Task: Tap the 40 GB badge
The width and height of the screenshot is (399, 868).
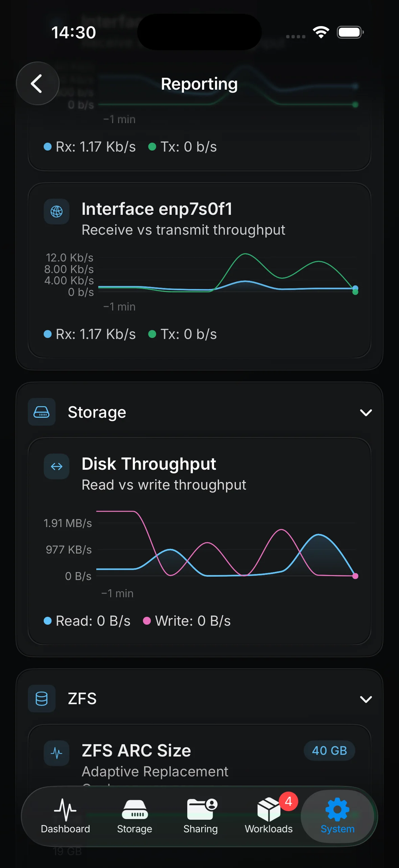Action: [x=329, y=750]
